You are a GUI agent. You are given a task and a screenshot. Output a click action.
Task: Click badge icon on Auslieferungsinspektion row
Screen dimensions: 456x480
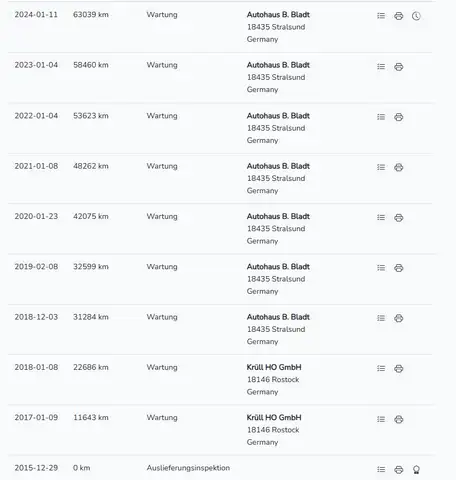pyautogui.click(x=416, y=470)
